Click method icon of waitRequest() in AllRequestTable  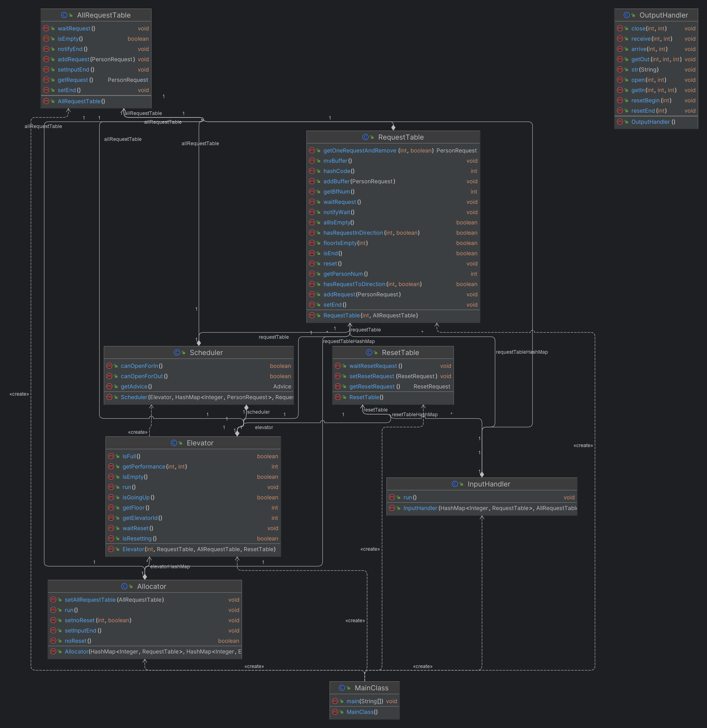point(46,28)
